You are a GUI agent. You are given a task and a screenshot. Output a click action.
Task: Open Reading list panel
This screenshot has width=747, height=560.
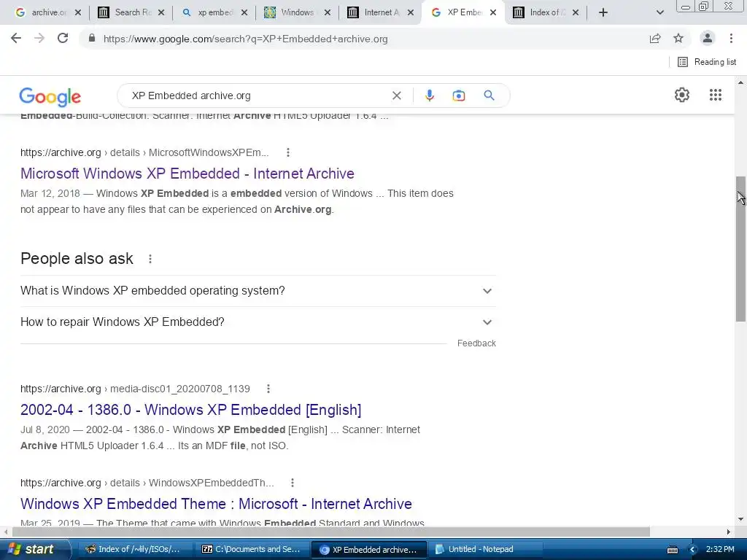(707, 62)
